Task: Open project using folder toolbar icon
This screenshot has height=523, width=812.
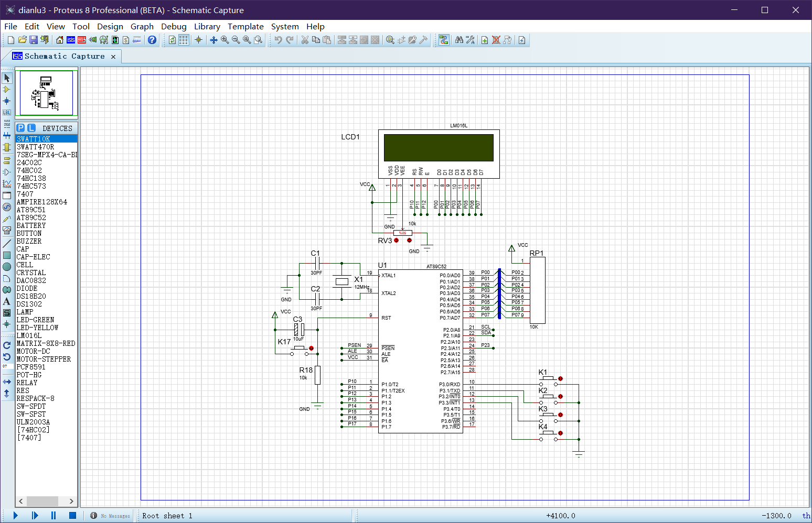Action: click(x=22, y=40)
